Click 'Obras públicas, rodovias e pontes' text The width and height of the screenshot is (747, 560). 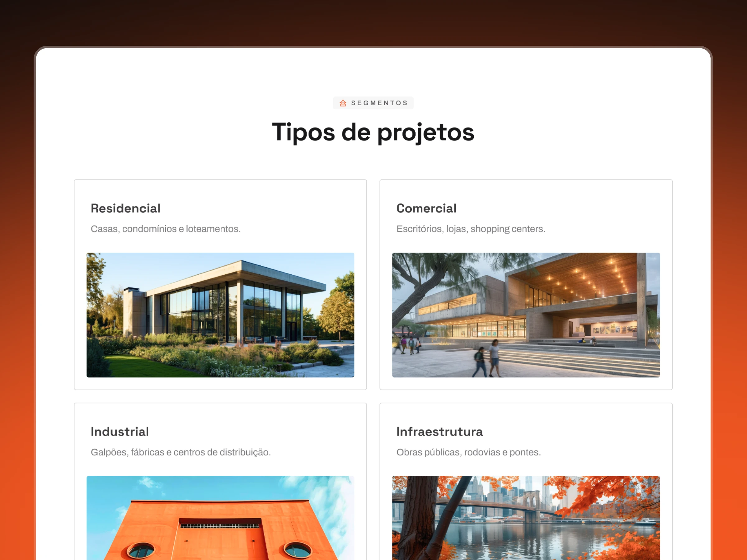[x=468, y=452]
